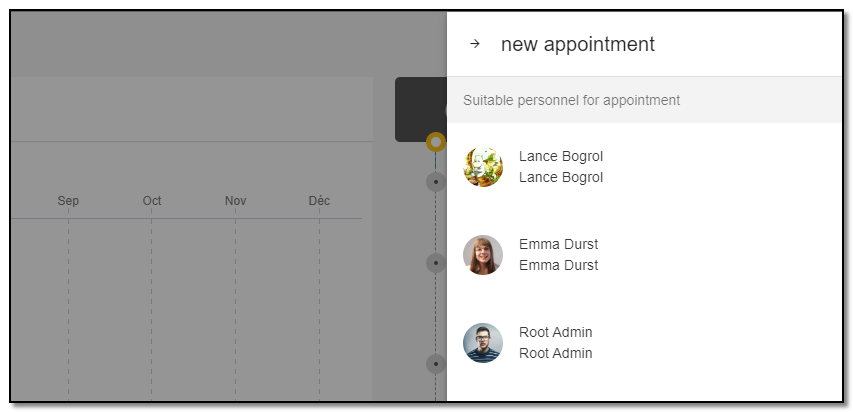Screen dimensions: 853x412
Task: Select Lance Bogrol's food avatar picture
Action: click(483, 167)
